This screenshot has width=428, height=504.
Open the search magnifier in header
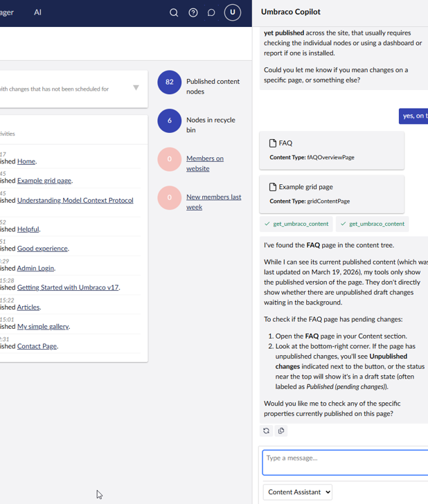[x=174, y=12]
